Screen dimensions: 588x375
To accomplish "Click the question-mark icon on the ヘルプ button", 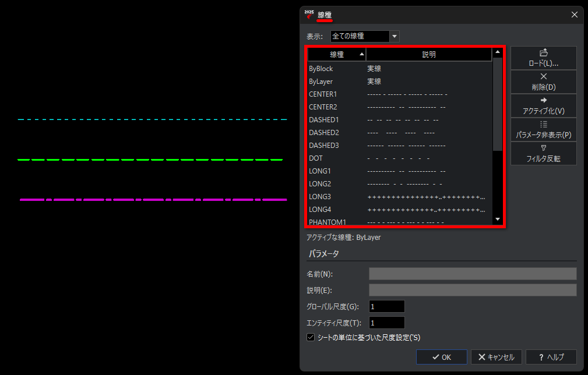I will coord(541,357).
